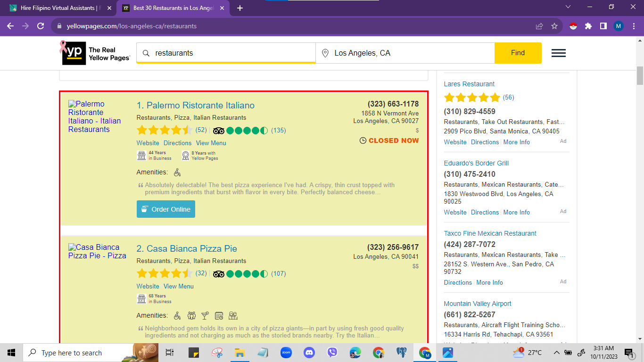Click View Menu for Casa Bianca

click(179, 286)
